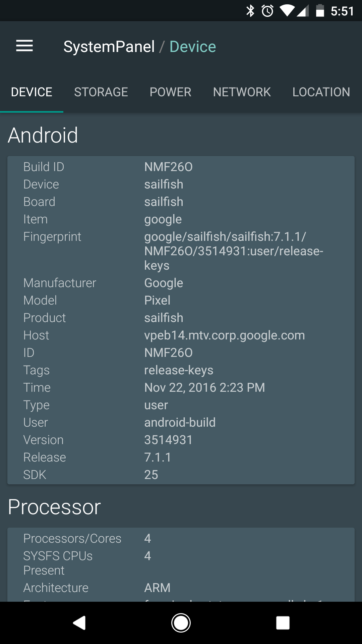362x644 pixels.
Task: Open the hamburger navigation menu
Action: point(24,46)
